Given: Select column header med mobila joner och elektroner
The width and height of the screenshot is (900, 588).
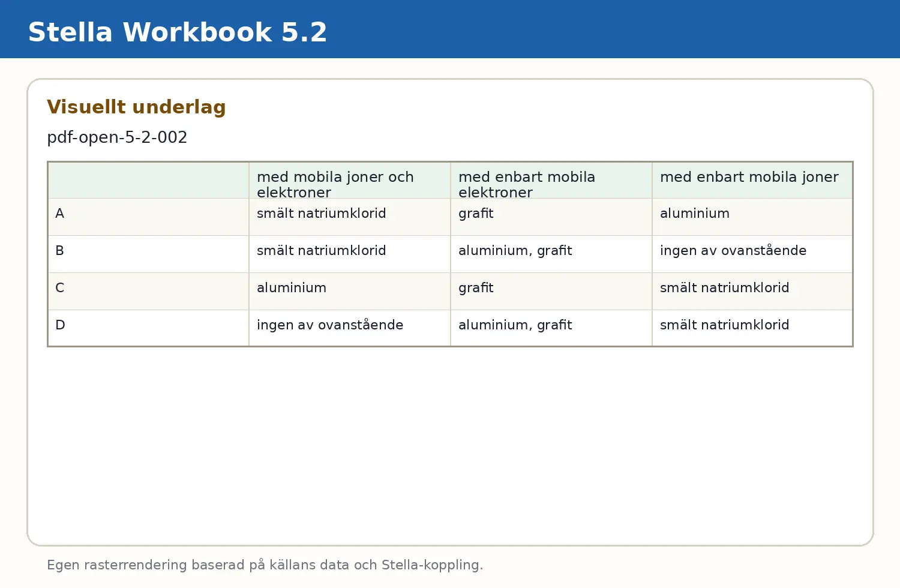Looking at the screenshot, I should pyautogui.click(x=350, y=181).
